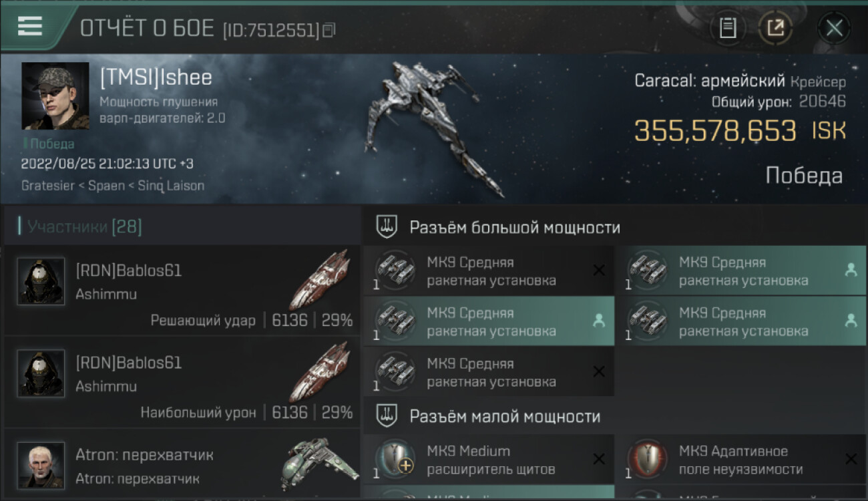Select Bablos61 entry with Решающий удар
This screenshot has height=501, width=868.
pyautogui.click(x=182, y=290)
